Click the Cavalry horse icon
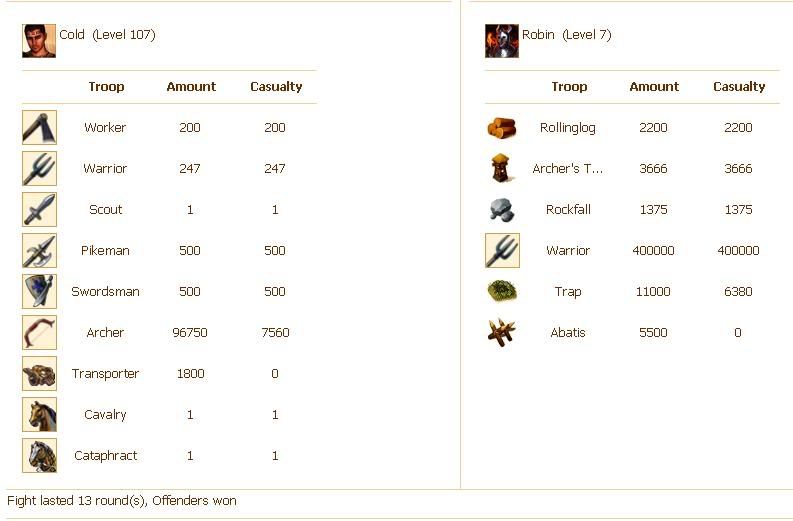This screenshot has height=521, width=793. coord(39,415)
